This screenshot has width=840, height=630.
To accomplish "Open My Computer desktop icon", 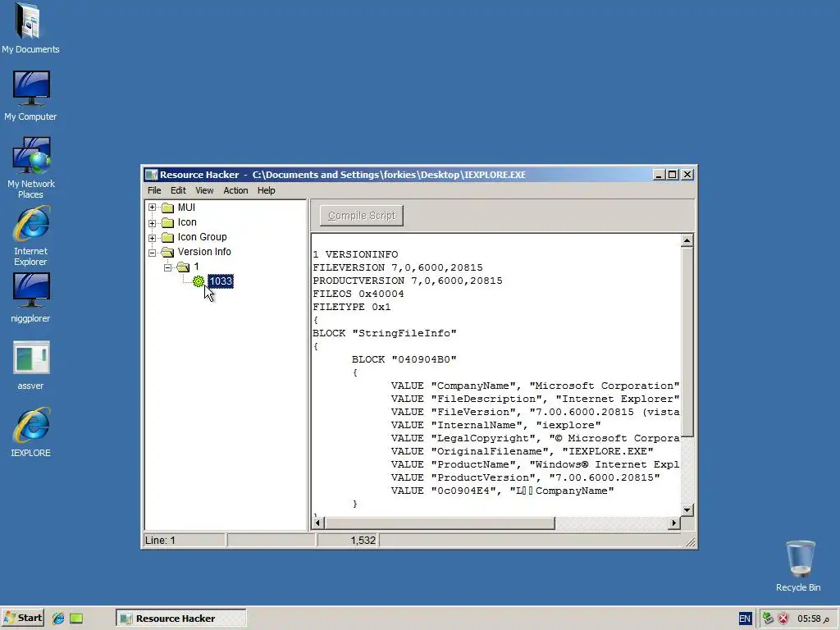I will tap(30, 95).
